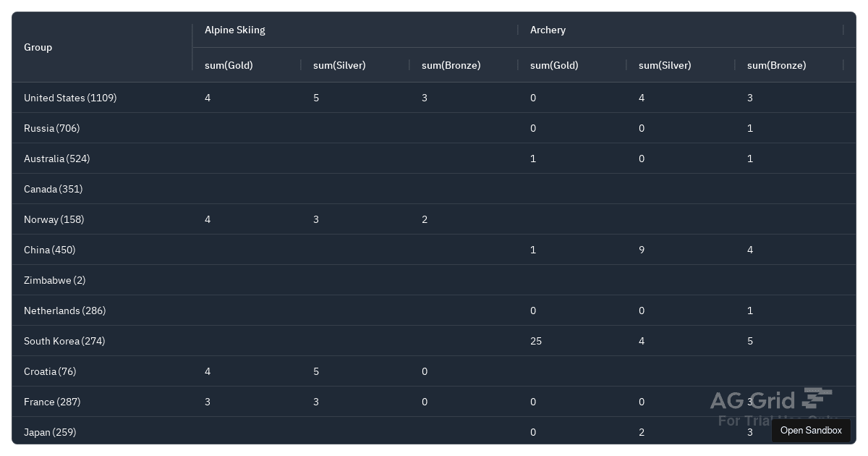The image size is (868, 456).
Task: Sort by sum(Gold) under Archery
Action: pyautogui.click(x=572, y=65)
